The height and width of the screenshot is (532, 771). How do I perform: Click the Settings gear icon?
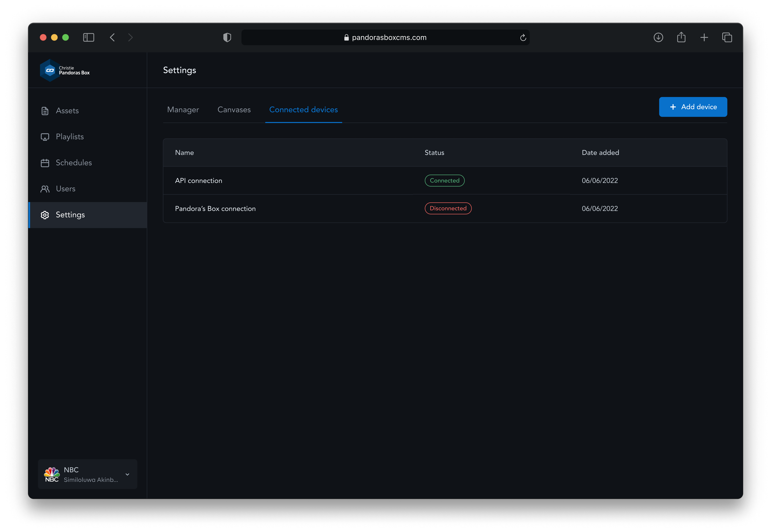45,215
